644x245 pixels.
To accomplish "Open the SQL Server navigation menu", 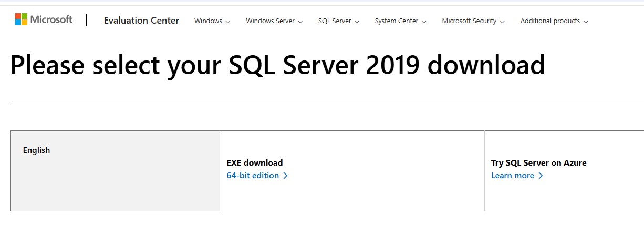I will pyautogui.click(x=339, y=21).
